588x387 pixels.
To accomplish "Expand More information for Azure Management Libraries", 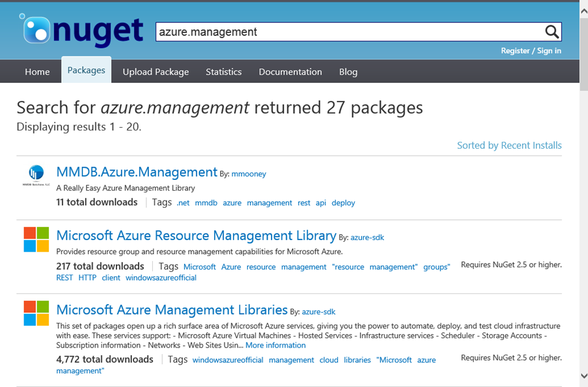I will [276, 345].
